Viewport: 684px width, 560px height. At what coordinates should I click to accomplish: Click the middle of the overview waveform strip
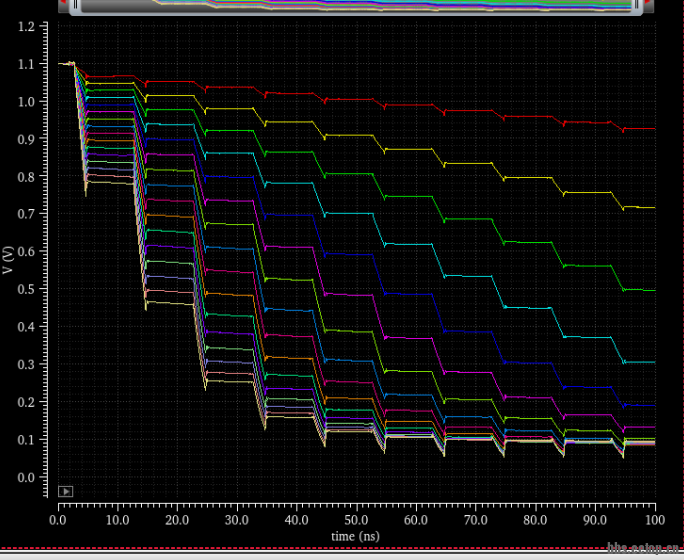(x=356, y=5)
